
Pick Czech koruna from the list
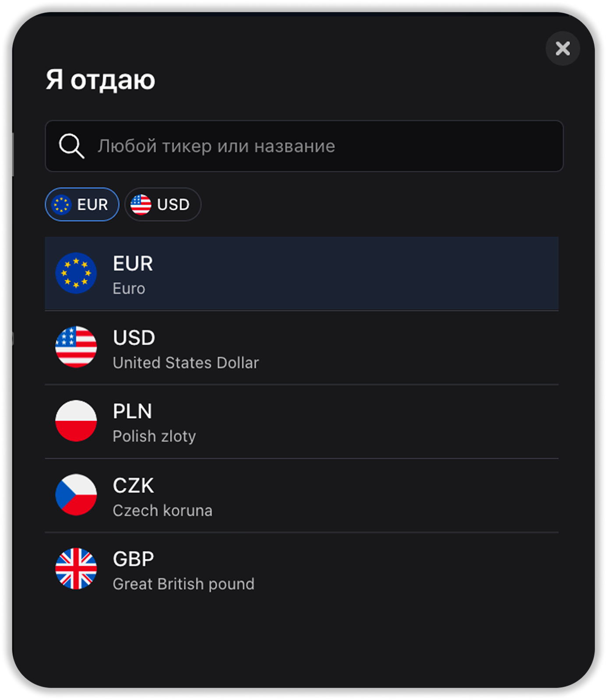tap(302, 496)
